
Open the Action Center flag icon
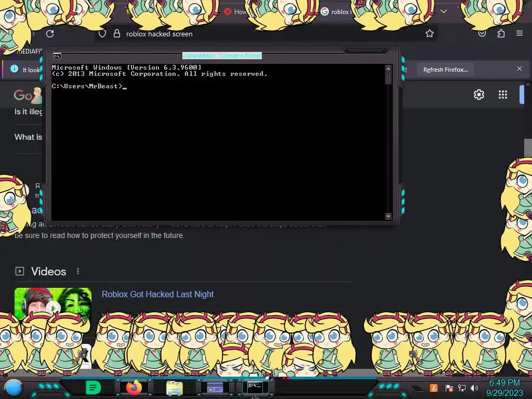point(449,388)
